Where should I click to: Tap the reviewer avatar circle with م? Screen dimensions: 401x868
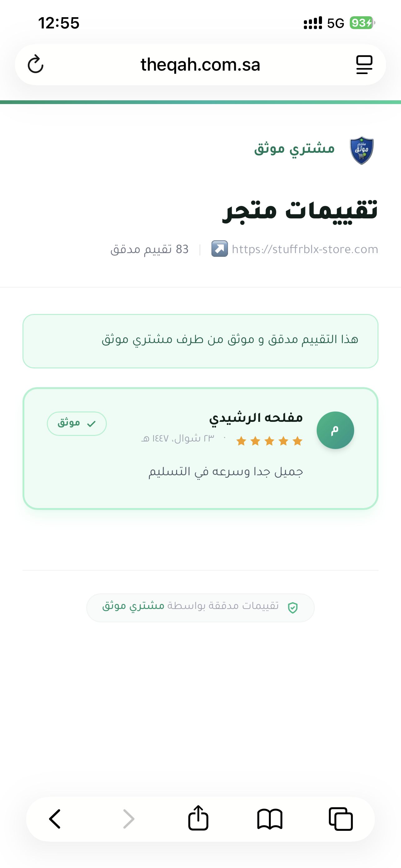click(x=335, y=430)
